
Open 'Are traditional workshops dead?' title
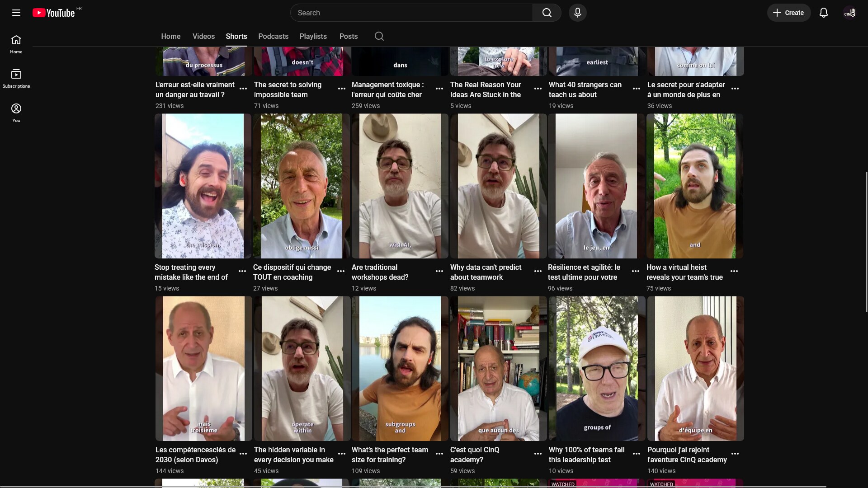point(380,272)
